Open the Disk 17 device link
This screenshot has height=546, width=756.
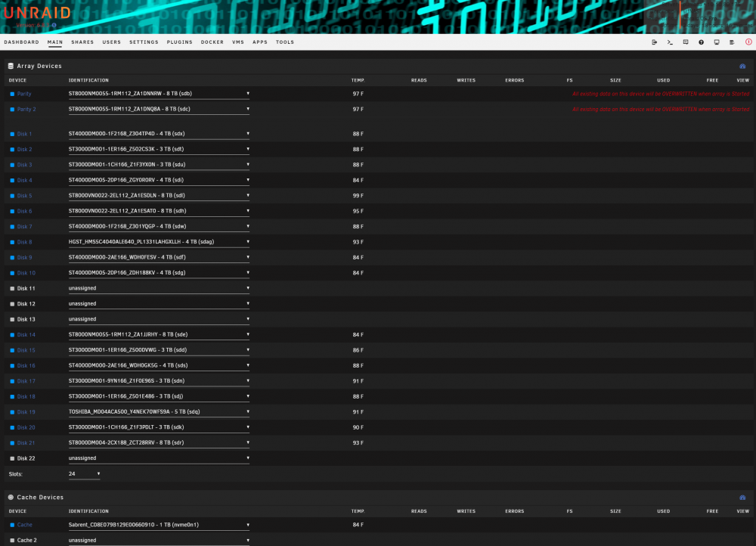(x=26, y=381)
